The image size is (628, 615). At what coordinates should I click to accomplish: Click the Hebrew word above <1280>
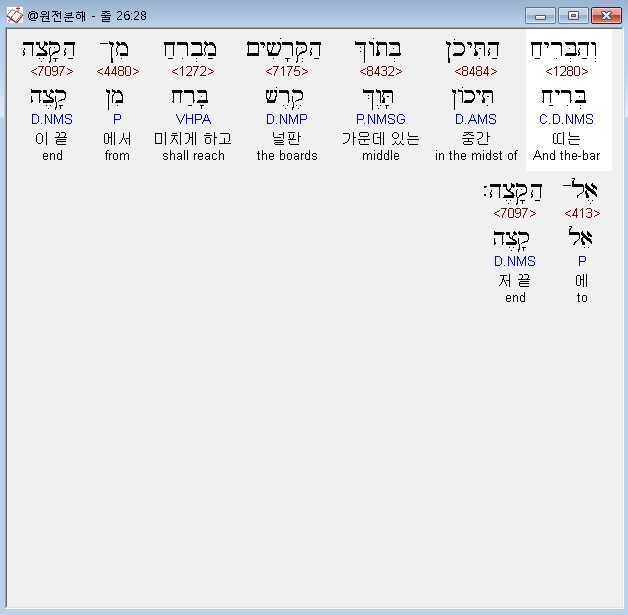coord(564,50)
